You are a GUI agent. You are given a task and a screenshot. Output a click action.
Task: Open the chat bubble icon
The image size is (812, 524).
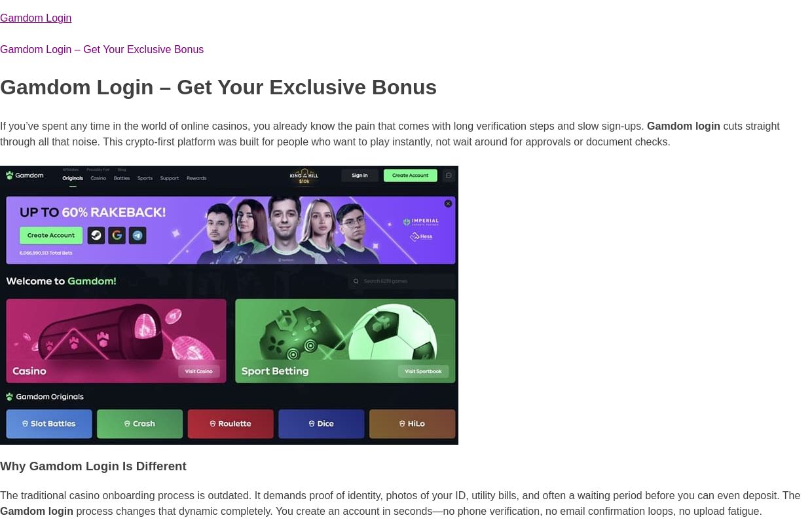tap(449, 176)
